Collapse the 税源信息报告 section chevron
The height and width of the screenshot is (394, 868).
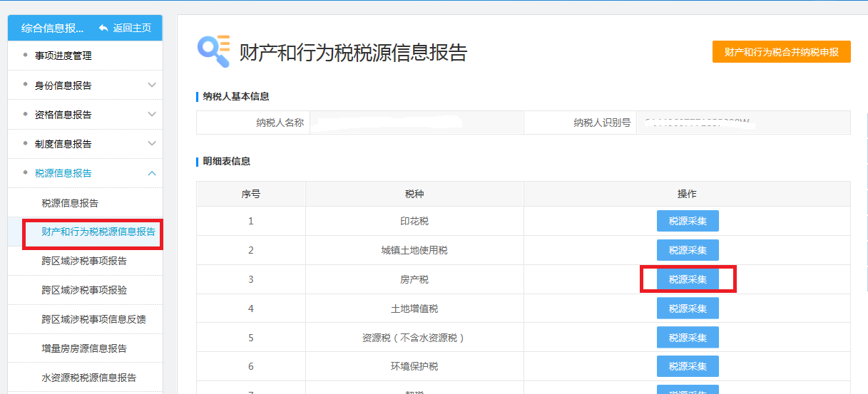pyautogui.click(x=152, y=173)
